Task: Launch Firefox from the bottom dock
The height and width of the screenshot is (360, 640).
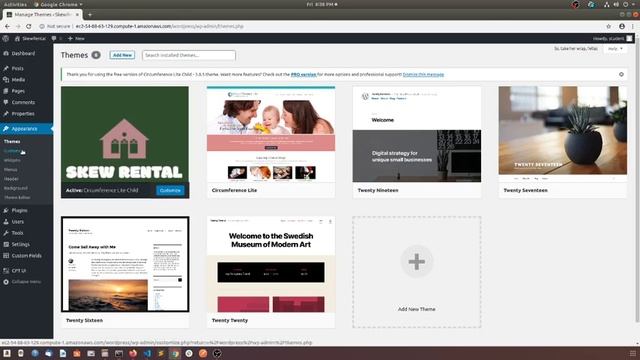Action: [x=133, y=353]
